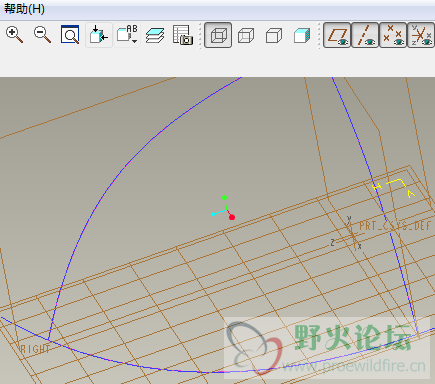Image resolution: width=435 pixels, height=384 pixels.
Task: Open the View Manager icon
Action: [x=183, y=35]
